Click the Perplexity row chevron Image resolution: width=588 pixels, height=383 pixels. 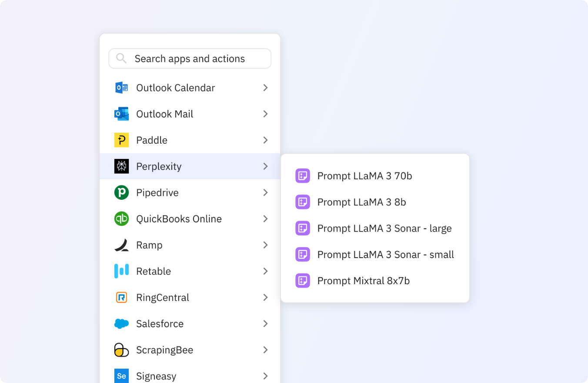(x=265, y=166)
